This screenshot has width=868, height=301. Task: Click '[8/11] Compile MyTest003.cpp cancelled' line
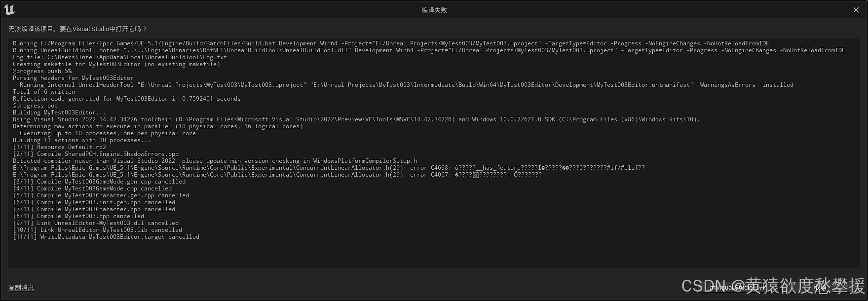tap(78, 216)
